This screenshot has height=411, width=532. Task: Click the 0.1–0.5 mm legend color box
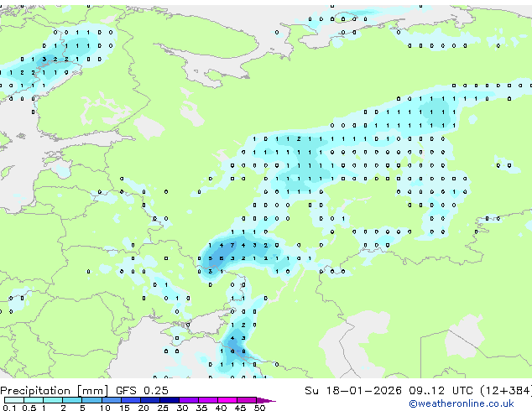click(14, 400)
